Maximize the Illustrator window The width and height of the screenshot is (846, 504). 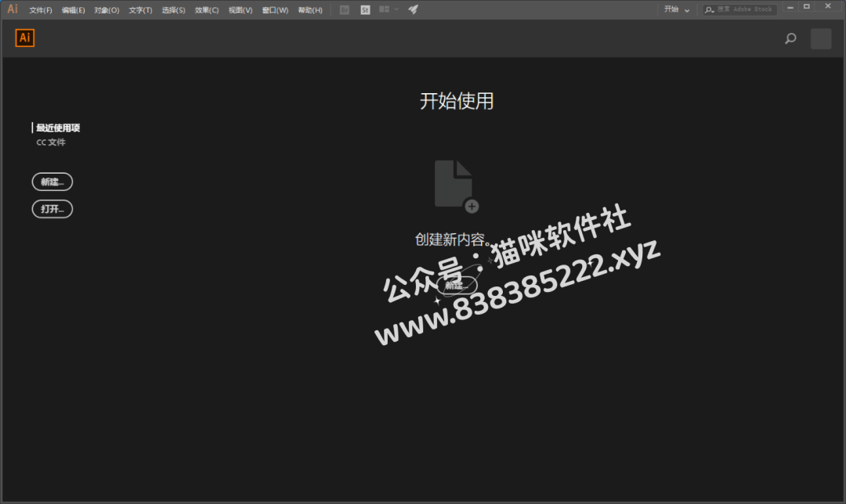click(807, 7)
